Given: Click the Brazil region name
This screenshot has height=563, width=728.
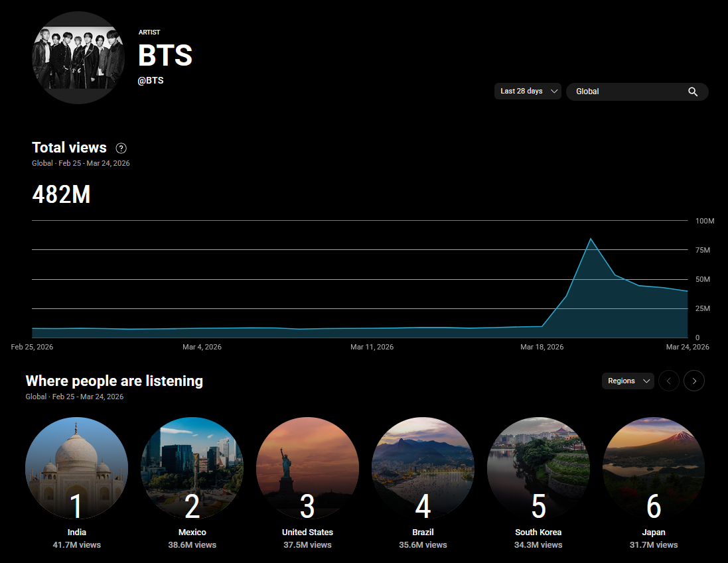Looking at the screenshot, I should (x=423, y=532).
